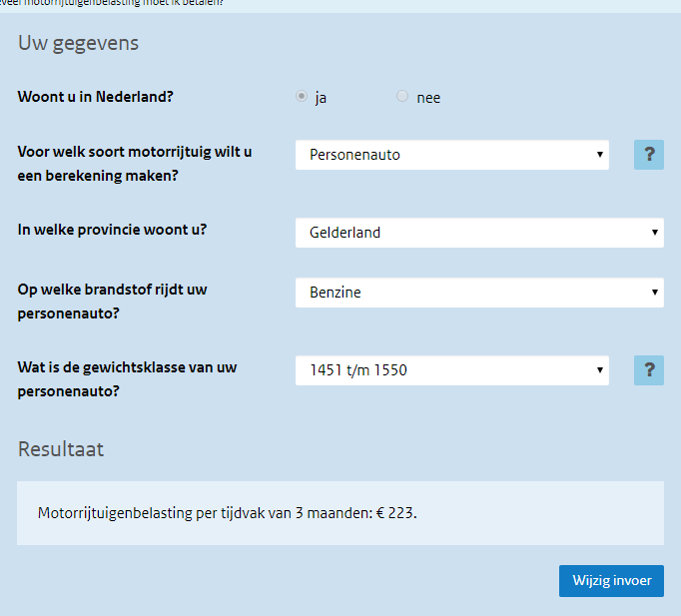Open help for the weight class question
This screenshot has height=616, width=681.
coord(649,370)
